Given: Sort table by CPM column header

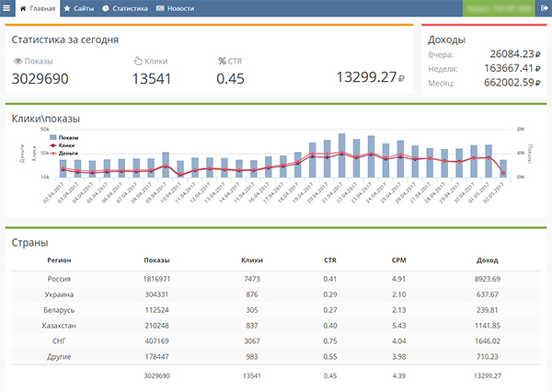Looking at the screenshot, I should pyautogui.click(x=398, y=261).
